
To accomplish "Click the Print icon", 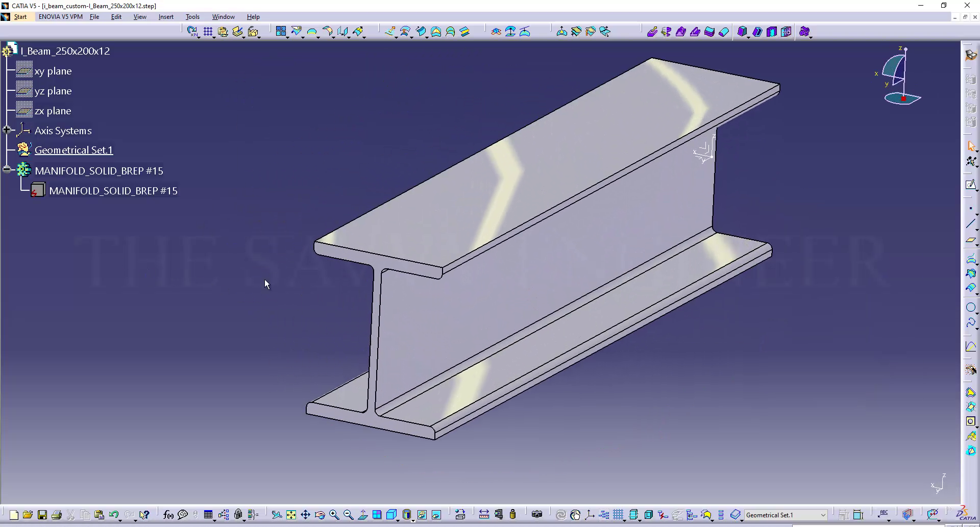I will tap(57, 515).
